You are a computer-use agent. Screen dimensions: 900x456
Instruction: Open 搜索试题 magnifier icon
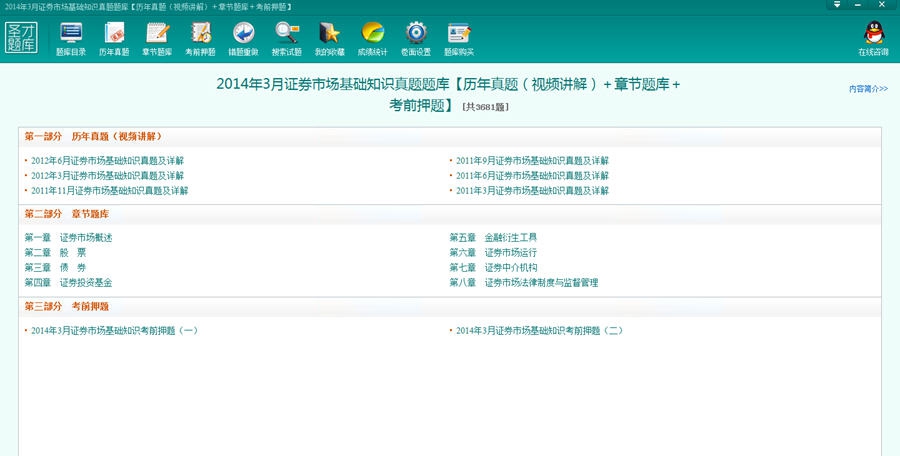pyautogui.click(x=286, y=38)
